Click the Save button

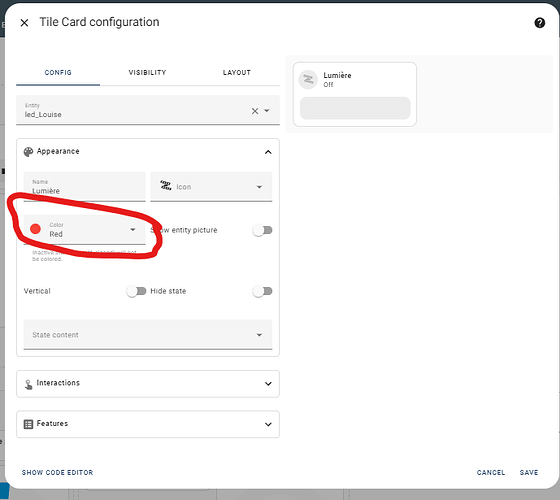point(529,472)
